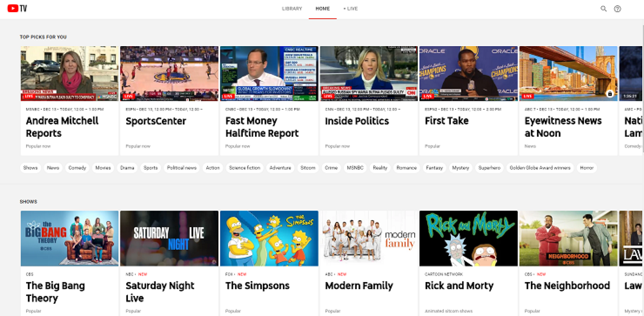
Task: Pick the Action category chip
Action: [x=212, y=168]
